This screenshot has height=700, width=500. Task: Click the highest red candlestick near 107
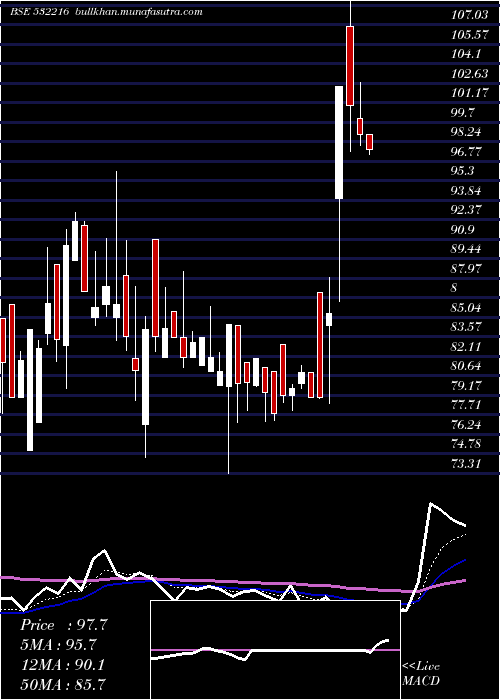pyautogui.click(x=350, y=66)
